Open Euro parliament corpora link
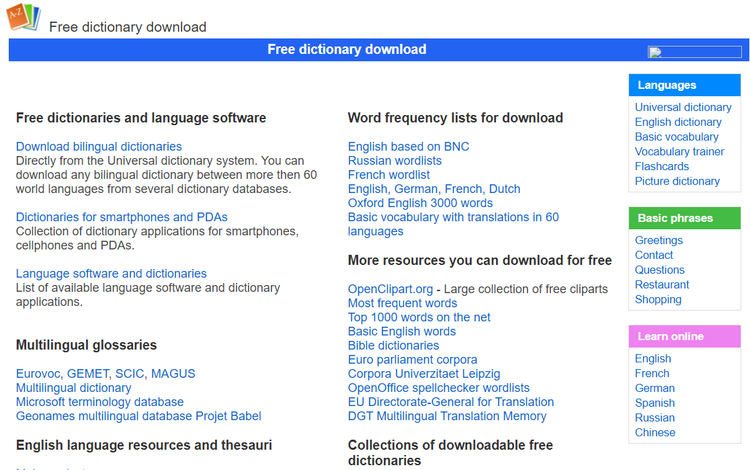Image resolution: width=750 pixels, height=470 pixels. (412, 359)
